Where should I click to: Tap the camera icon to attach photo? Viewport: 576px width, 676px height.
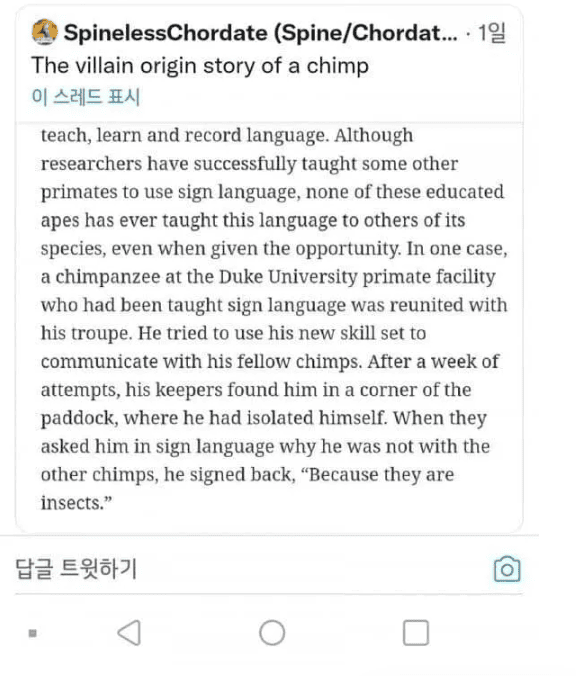[x=507, y=569]
